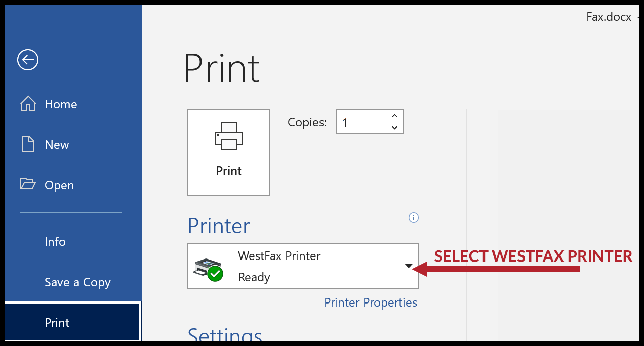Click the back arrow navigation icon

(27, 60)
